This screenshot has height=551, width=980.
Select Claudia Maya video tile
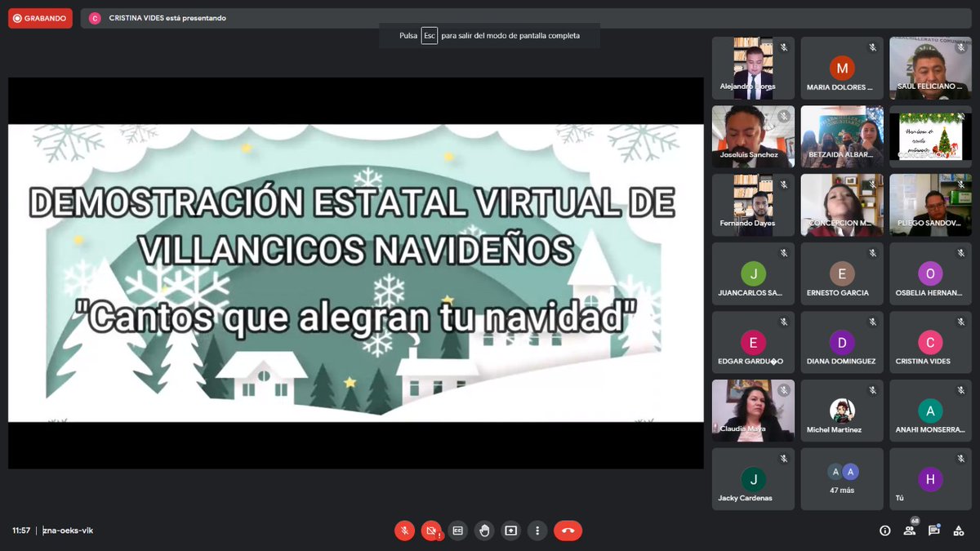753,411
